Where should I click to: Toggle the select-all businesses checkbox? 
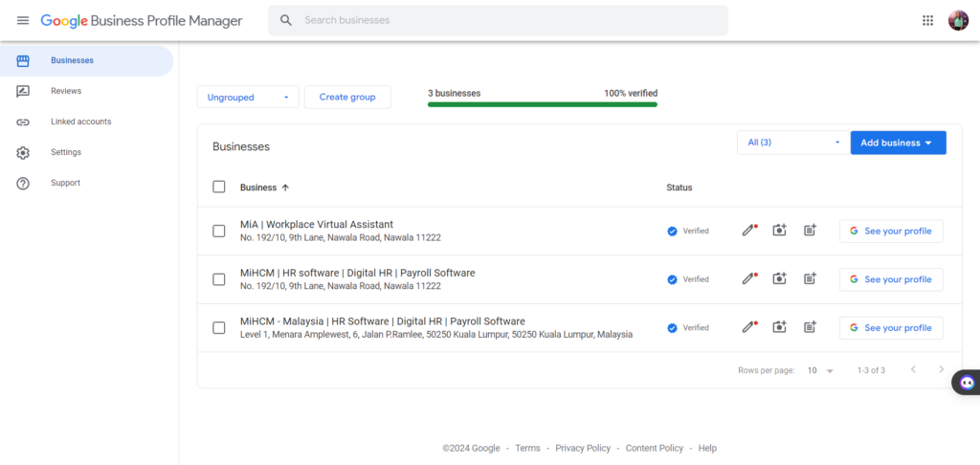(x=219, y=187)
